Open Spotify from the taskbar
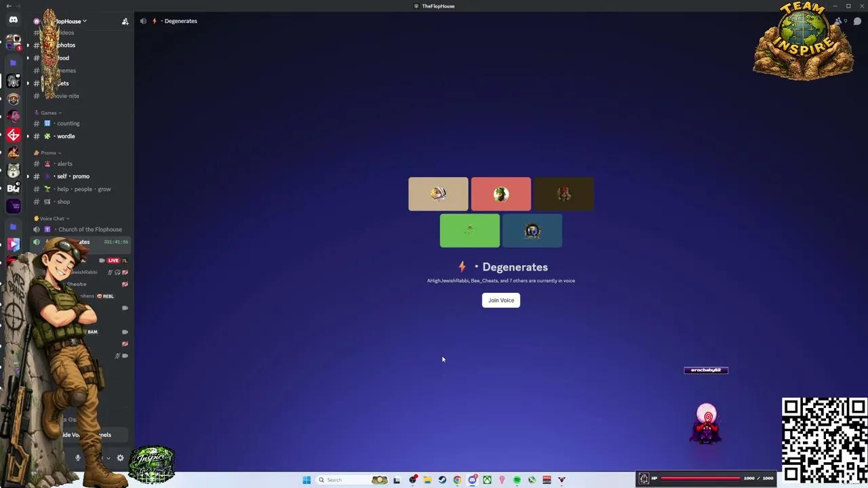The height and width of the screenshot is (488, 868). coord(517,480)
